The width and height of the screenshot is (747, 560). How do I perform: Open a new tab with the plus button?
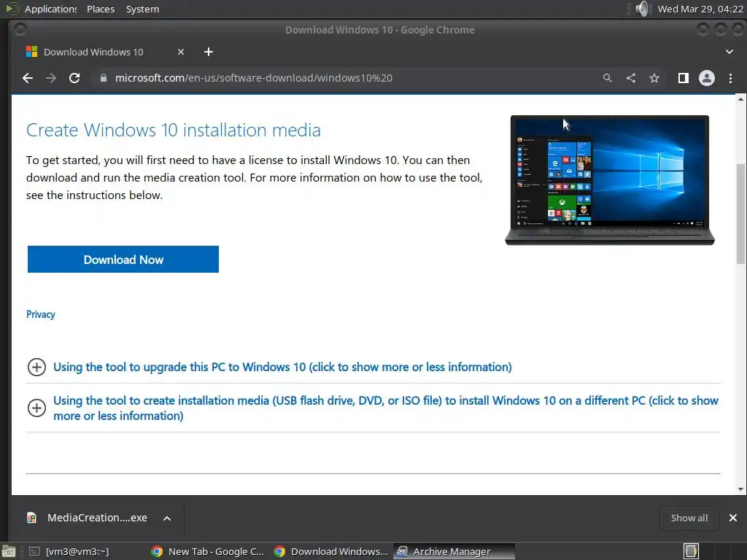pos(209,52)
